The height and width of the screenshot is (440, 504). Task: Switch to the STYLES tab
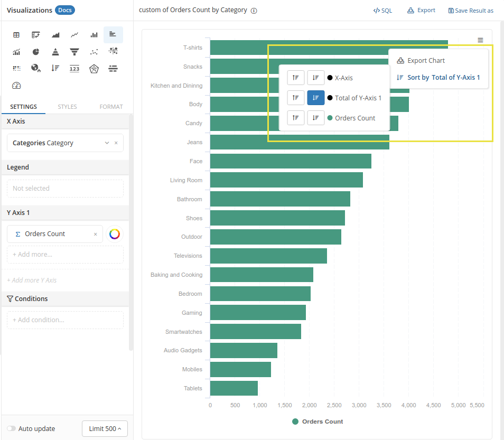point(67,107)
